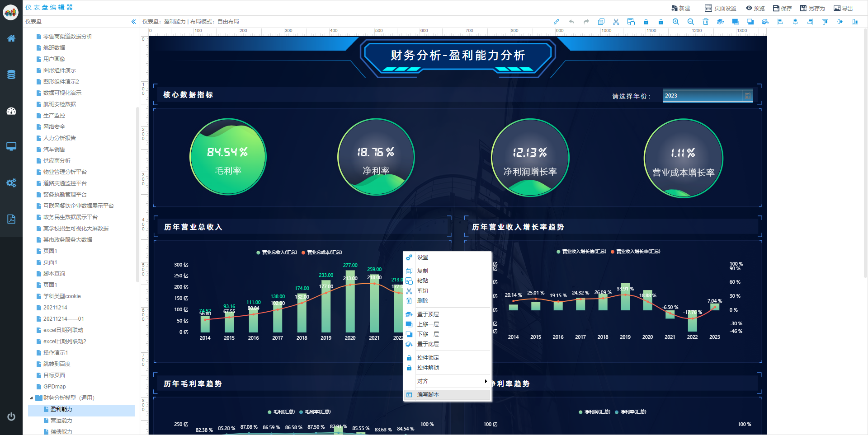This screenshot has height=435, width=868.
Task: Collapse the 财务分析模型 (通用) folder
Action: click(x=31, y=398)
